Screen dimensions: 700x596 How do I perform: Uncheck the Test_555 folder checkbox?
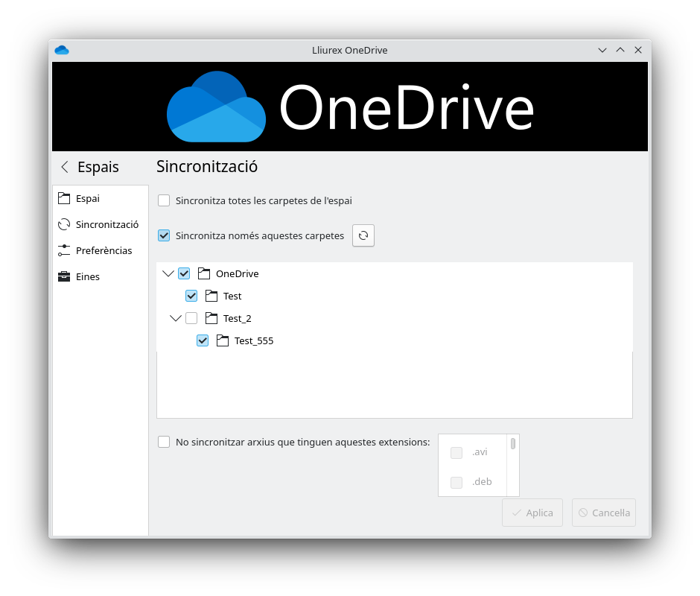click(203, 340)
